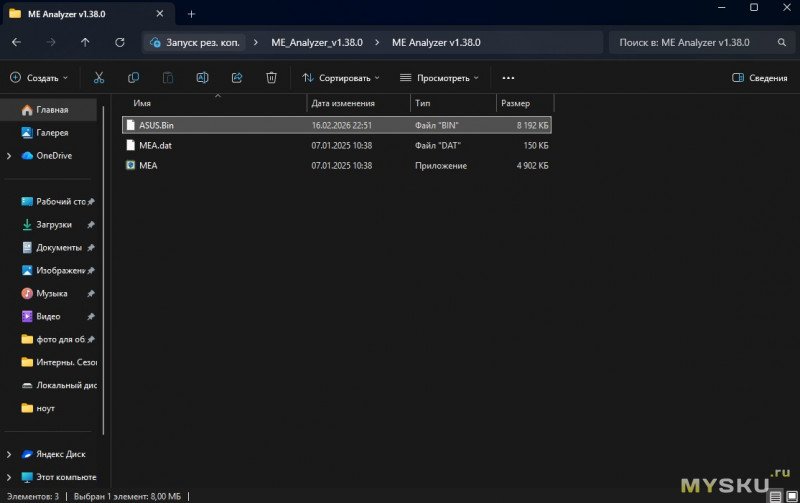Image resolution: width=800 pixels, height=503 pixels.
Task: Click the search field for ME Analyzer
Action: pyautogui.click(x=690, y=43)
